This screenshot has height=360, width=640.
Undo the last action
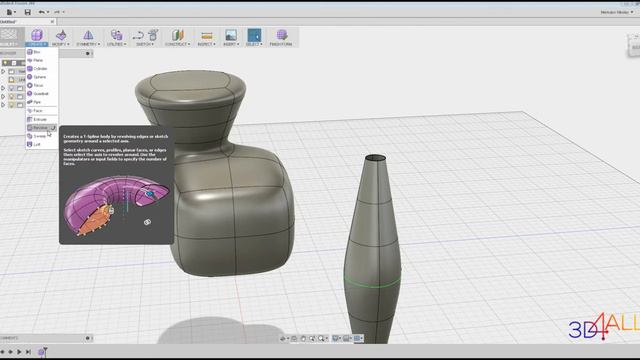[41, 12]
